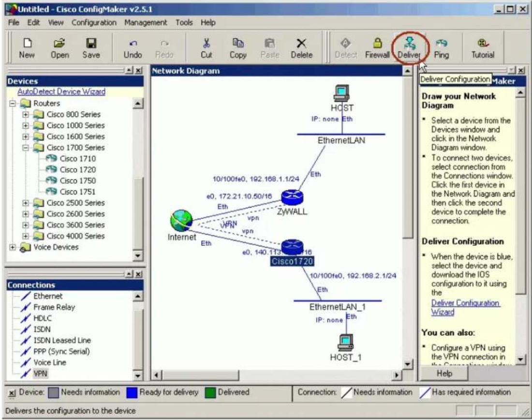Click the Help button in side panel
The height and width of the screenshot is (420, 532).
tap(444, 374)
